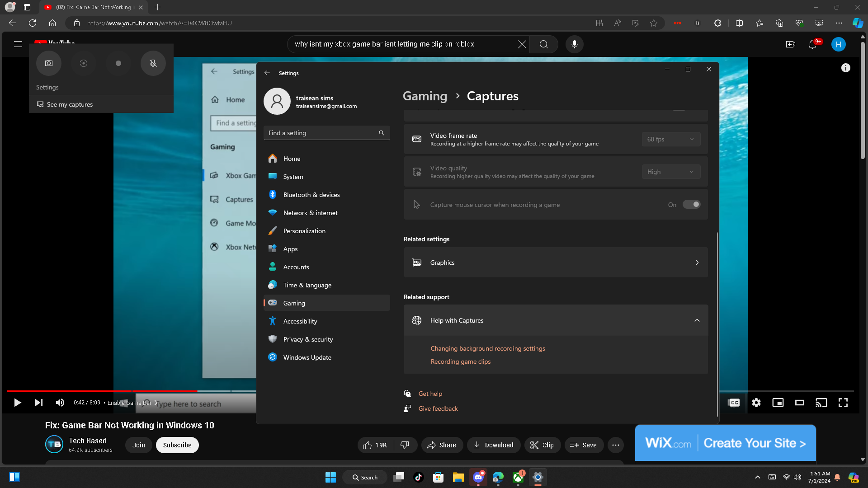Dislike the video

pos(405,445)
